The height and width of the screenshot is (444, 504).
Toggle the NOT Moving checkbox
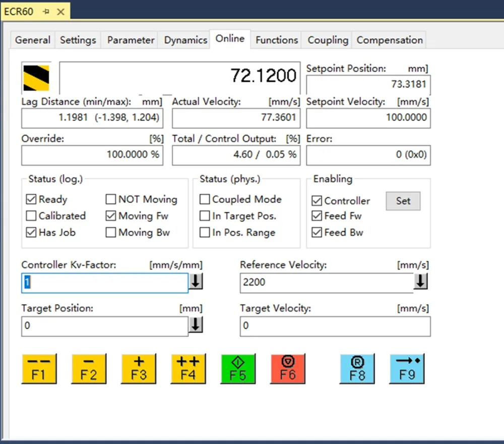tap(111, 199)
